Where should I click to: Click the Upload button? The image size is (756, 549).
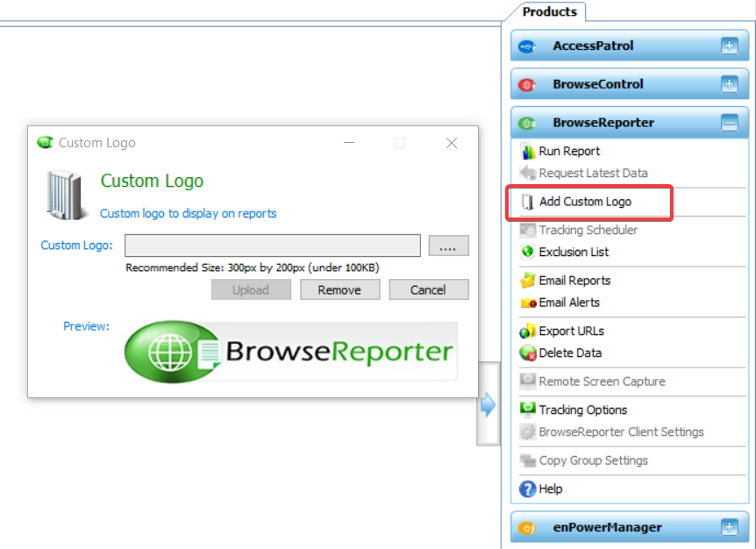251,289
